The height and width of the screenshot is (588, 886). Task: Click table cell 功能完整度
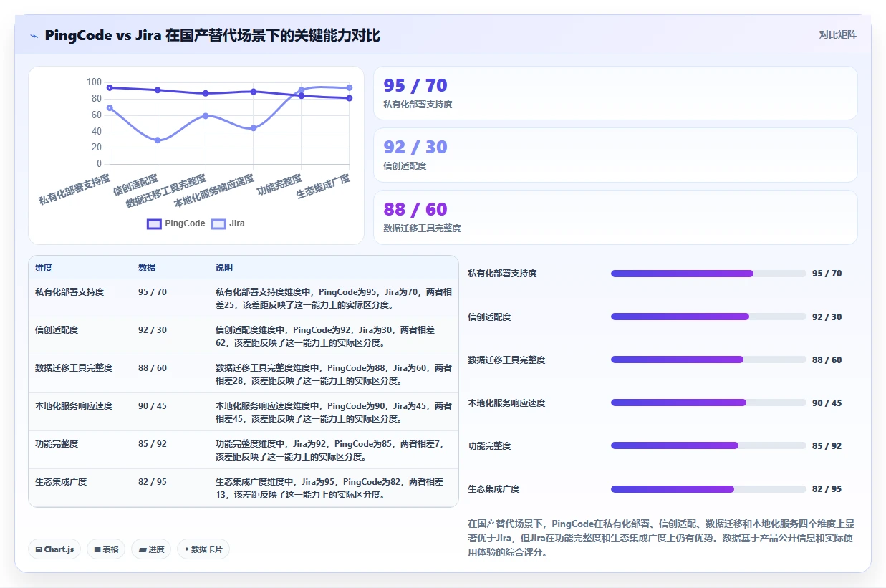pyautogui.click(x=57, y=444)
